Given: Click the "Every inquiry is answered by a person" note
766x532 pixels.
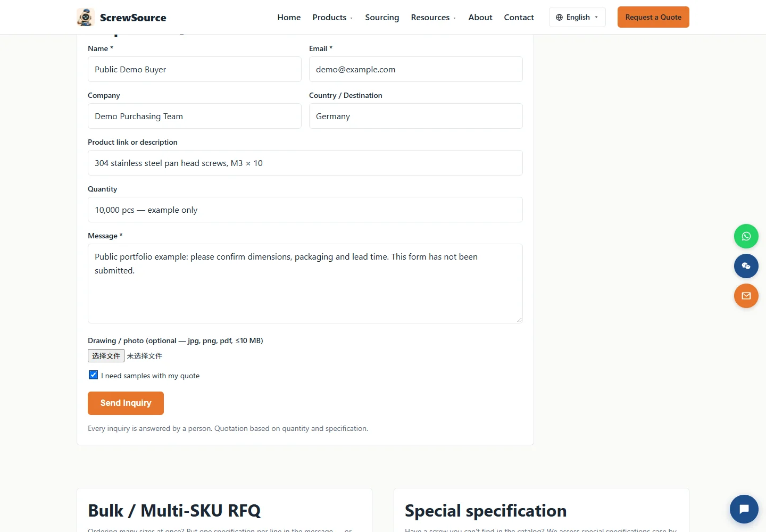Looking at the screenshot, I should (x=228, y=428).
